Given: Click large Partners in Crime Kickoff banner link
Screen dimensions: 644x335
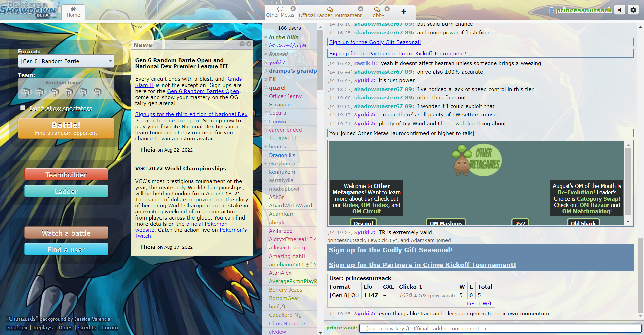Looking at the screenshot, I should 422,265.
